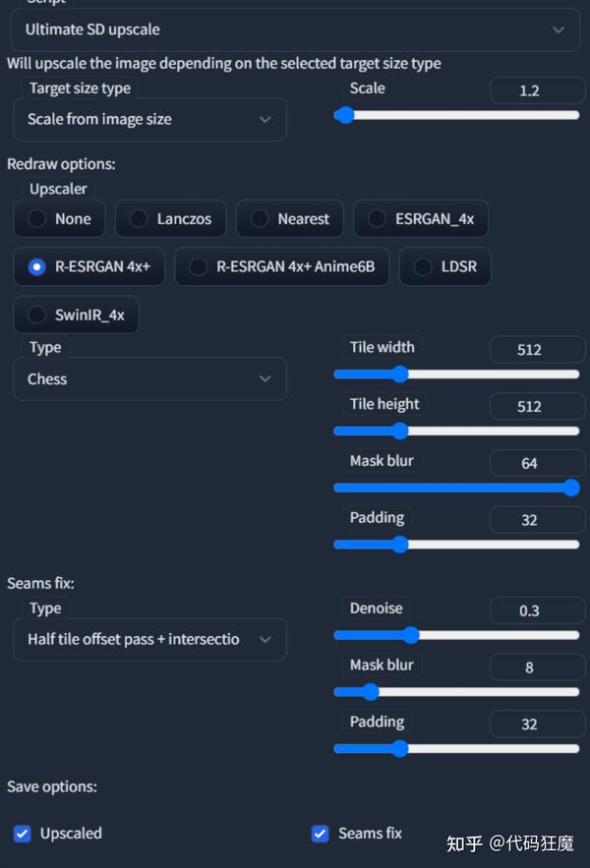Screen dimensions: 590x868
Task: Choose the LDSR upscaler option
Action: point(423,266)
